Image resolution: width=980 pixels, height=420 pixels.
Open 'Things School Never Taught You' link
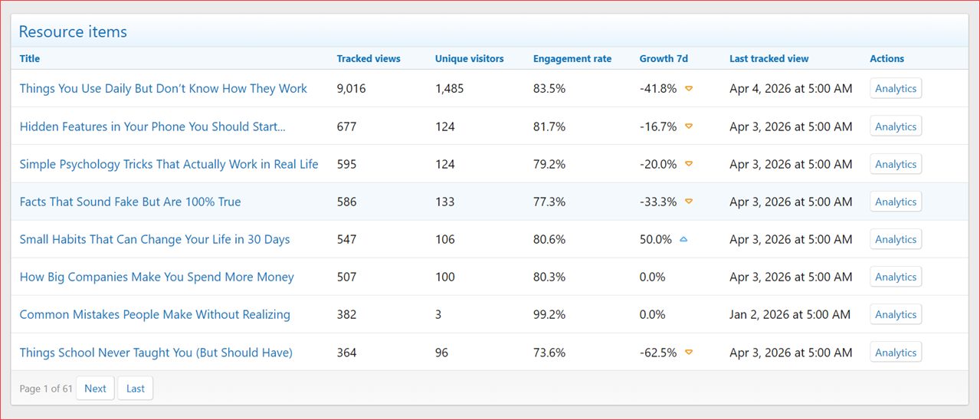point(156,353)
